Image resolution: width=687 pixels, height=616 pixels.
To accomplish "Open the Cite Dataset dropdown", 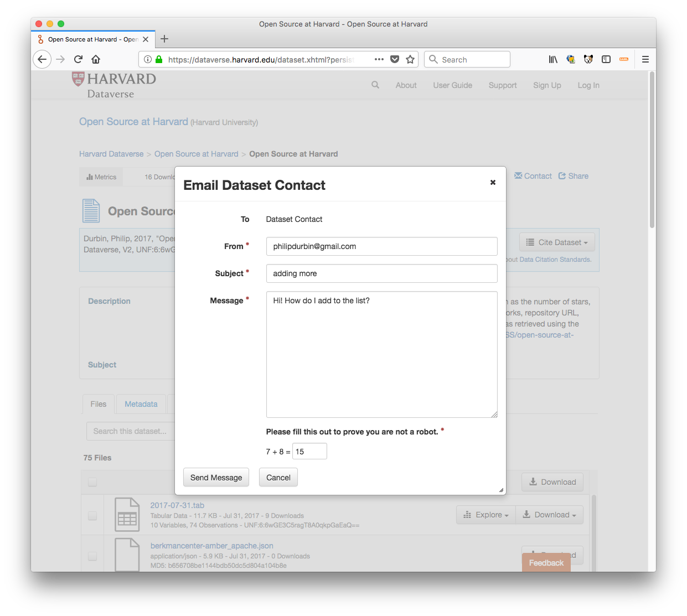I will coord(557,242).
